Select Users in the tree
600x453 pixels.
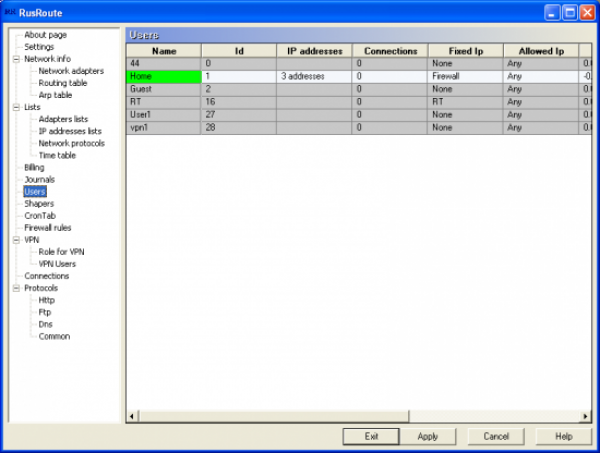coord(35,191)
